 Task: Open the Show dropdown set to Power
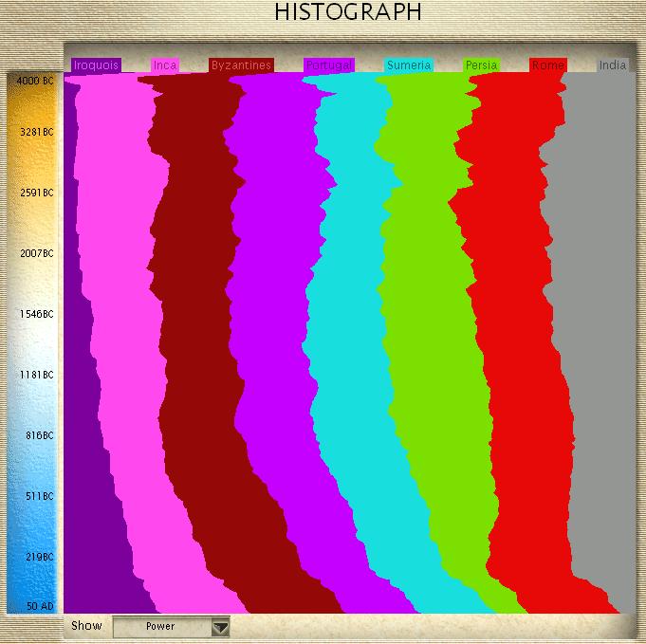tap(171, 626)
